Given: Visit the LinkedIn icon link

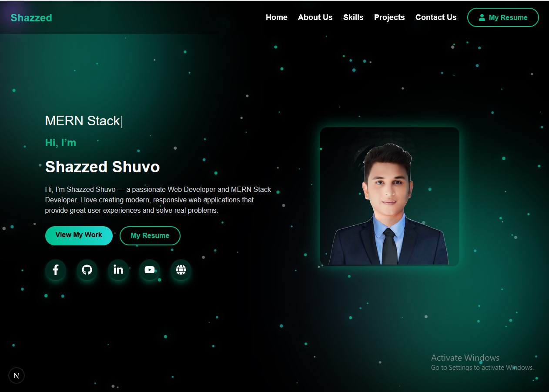Looking at the screenshot, I should 118,270.
